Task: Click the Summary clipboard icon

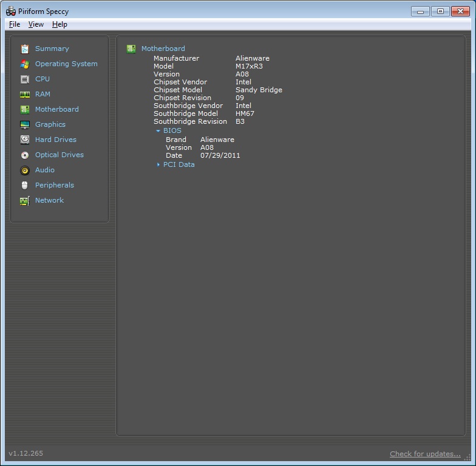Action: (x=24, y=49)
